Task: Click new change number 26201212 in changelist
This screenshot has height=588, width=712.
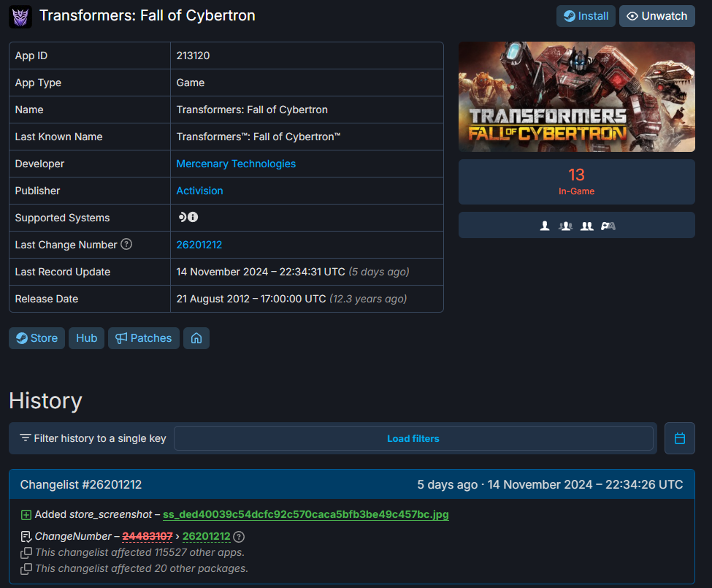Action: pyautogui.click(x=206, y=537)
